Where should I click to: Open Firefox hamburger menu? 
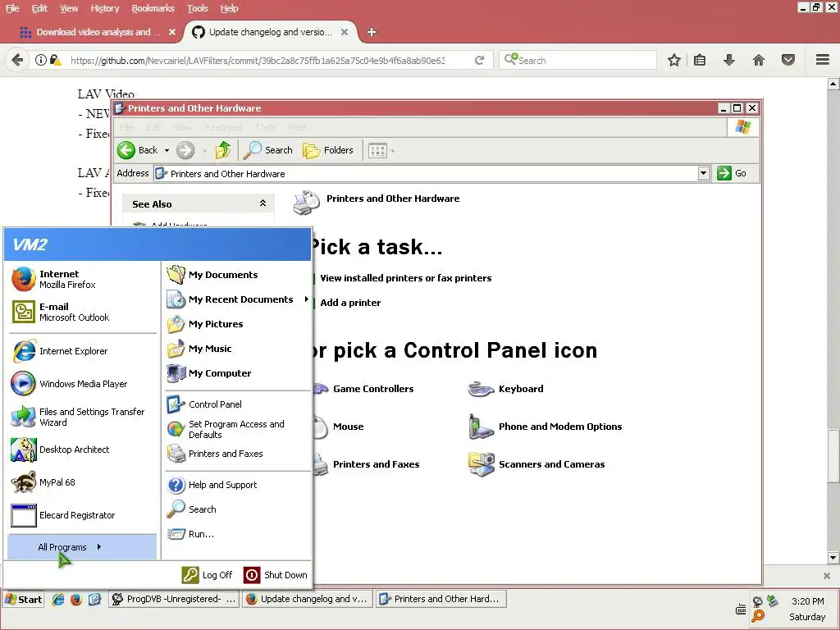click(x=823, y=60)
